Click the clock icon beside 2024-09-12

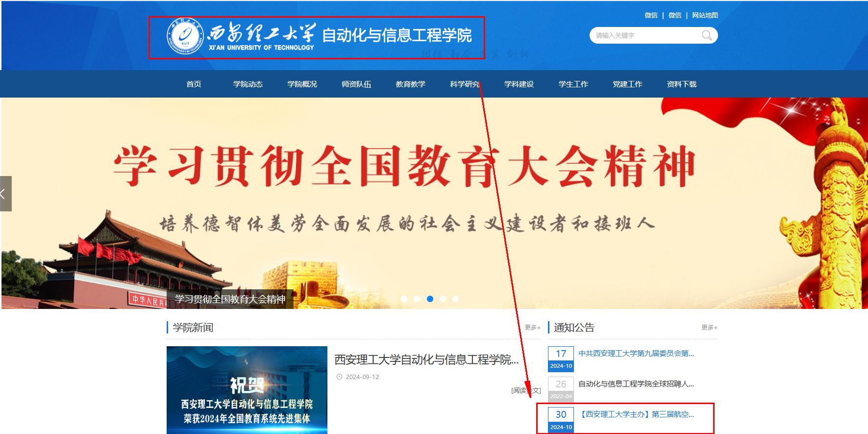[339, 377]
